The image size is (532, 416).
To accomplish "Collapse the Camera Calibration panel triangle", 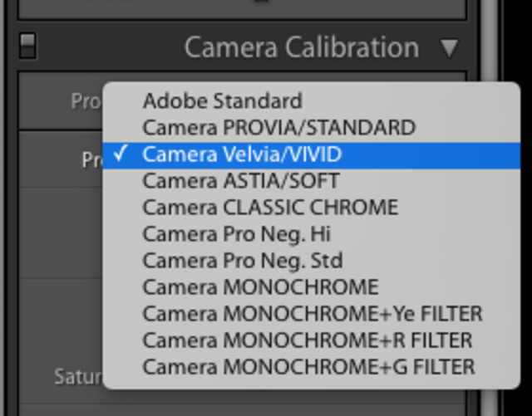I will pos(450,48).
